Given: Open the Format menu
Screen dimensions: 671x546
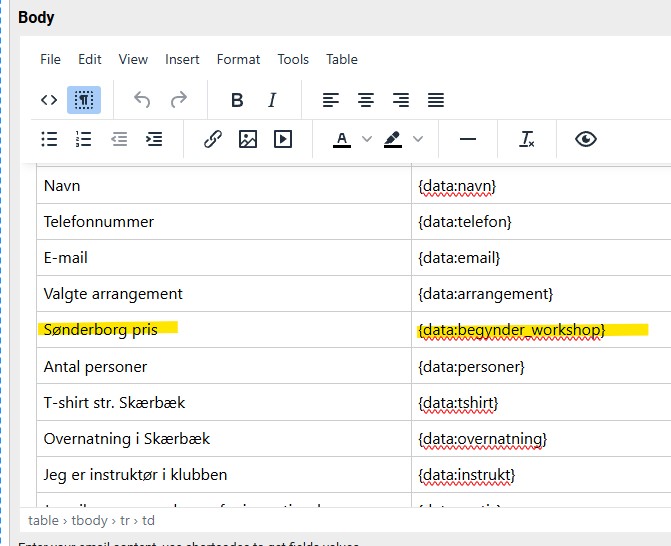Looking at the screenshot, I should point(238,59).
